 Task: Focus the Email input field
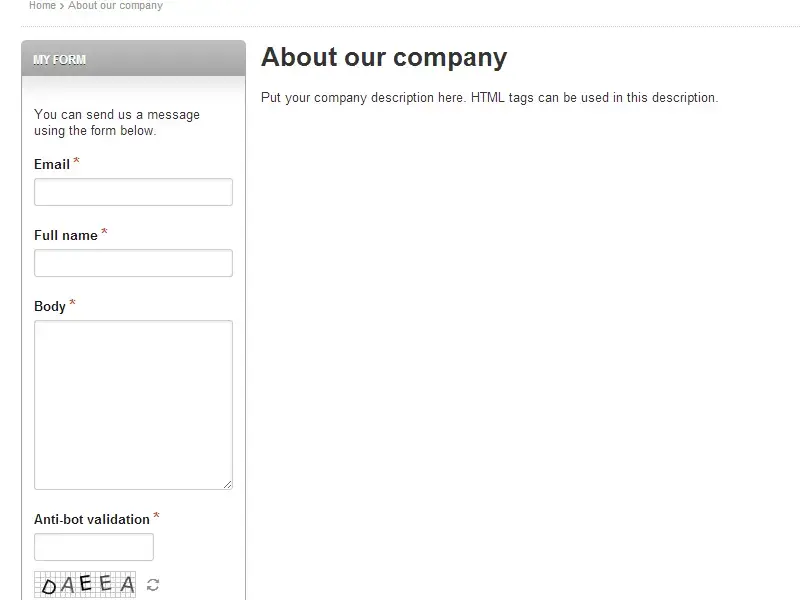[x=133, y=192]
